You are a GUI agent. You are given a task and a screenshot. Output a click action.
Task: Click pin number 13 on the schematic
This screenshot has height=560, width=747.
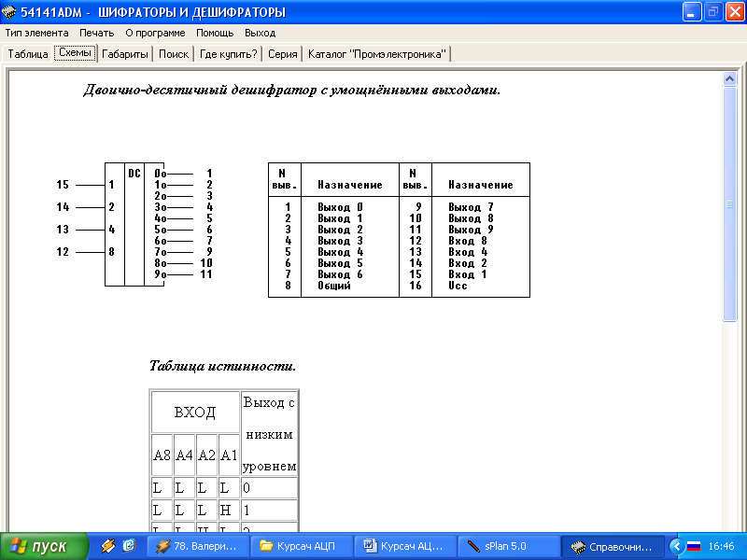[63, 230]
